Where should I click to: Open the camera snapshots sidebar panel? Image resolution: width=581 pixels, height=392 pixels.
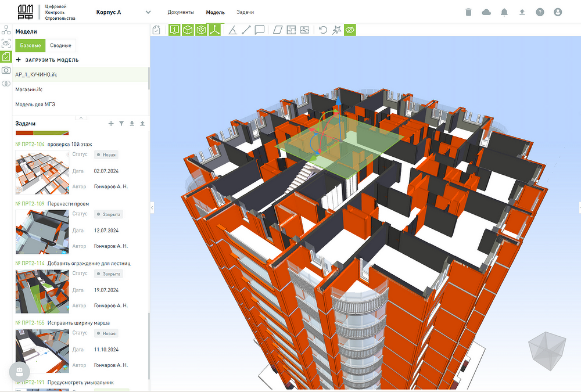(6, 70)
